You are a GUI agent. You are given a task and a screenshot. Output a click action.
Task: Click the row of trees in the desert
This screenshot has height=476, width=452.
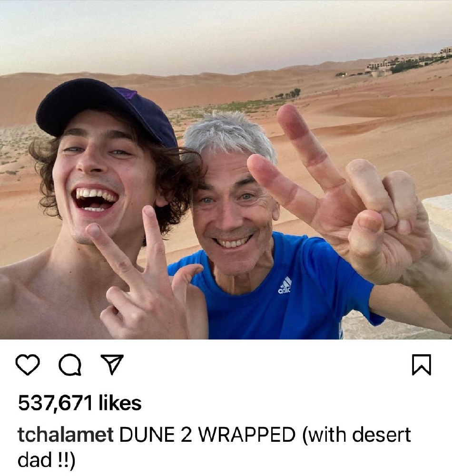point(288,94)
